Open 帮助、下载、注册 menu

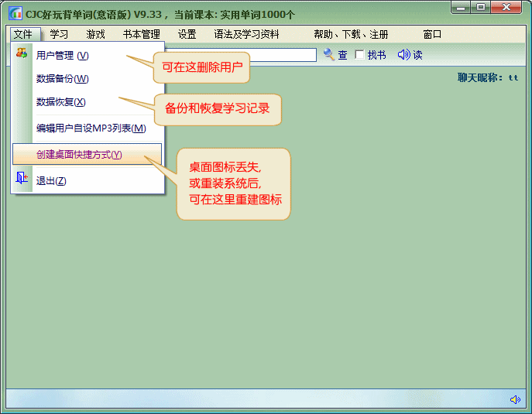tap(351, 35)
